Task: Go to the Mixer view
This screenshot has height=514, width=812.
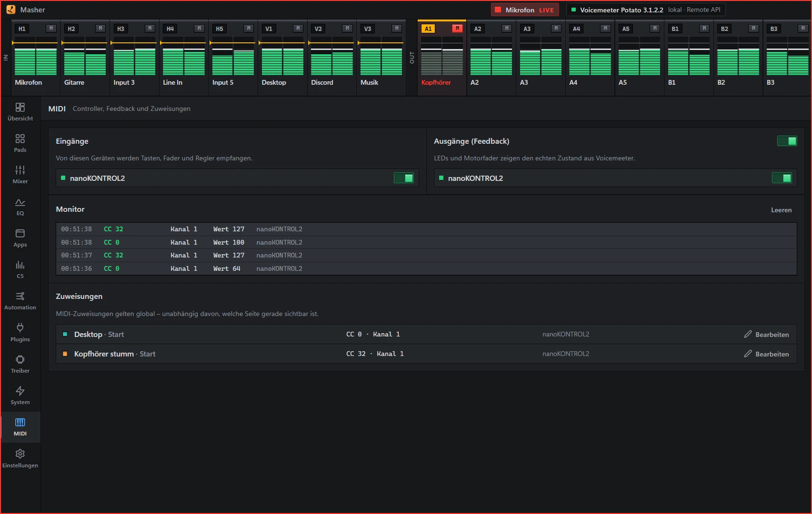Action: click(20, 175)
